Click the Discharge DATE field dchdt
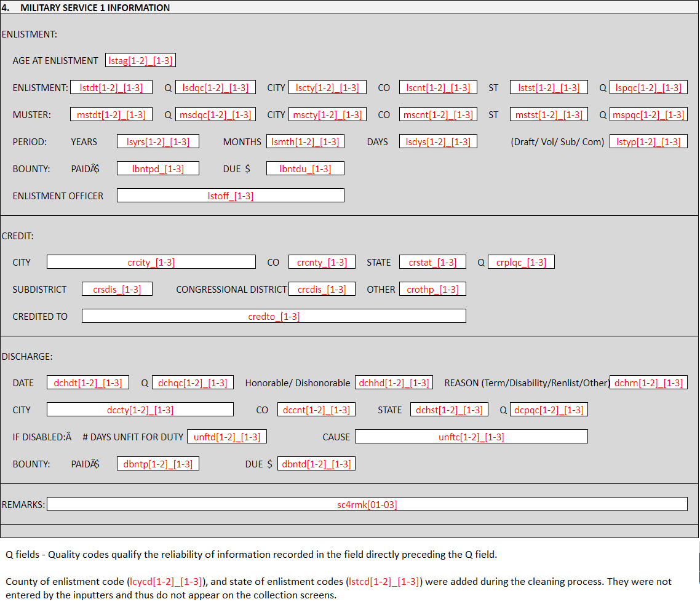The height and width of the screenshot is (615, 700). tap(88, 383)
